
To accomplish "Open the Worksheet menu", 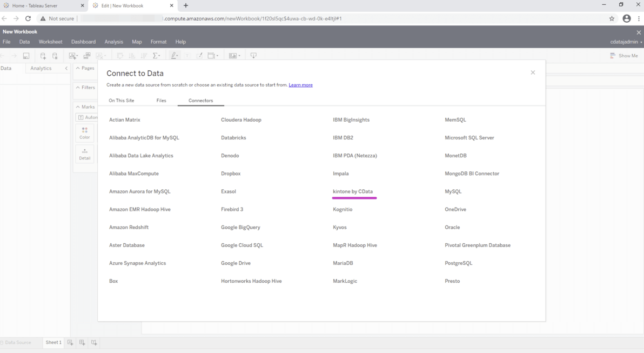I will point(50,42).
